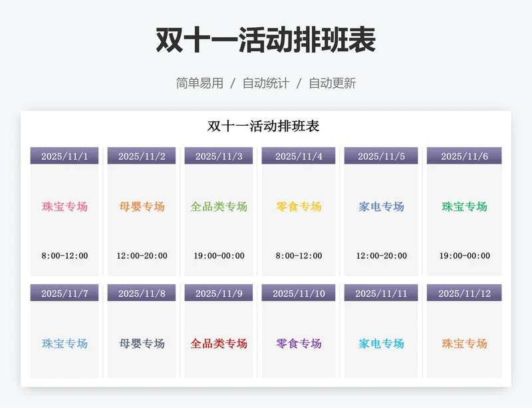Select time 12:00-20:00 under 2025/11/5

(381, 256)
